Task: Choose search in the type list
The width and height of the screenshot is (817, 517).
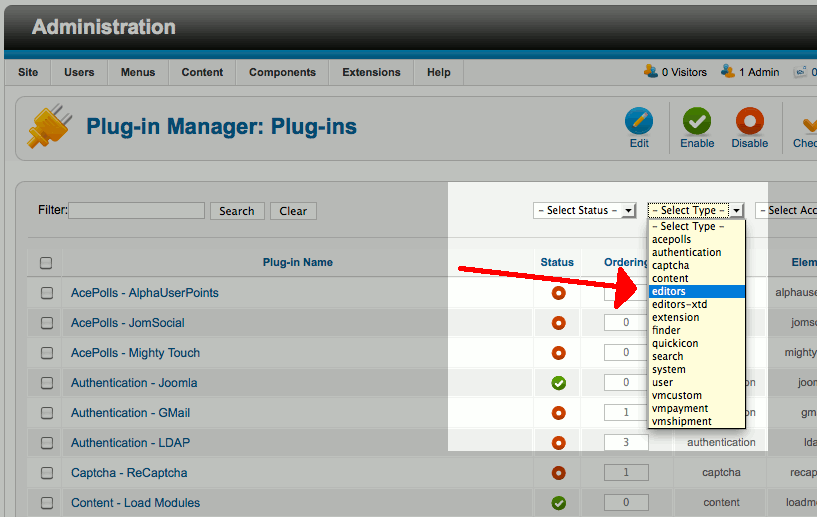Action: coord(697,356)
